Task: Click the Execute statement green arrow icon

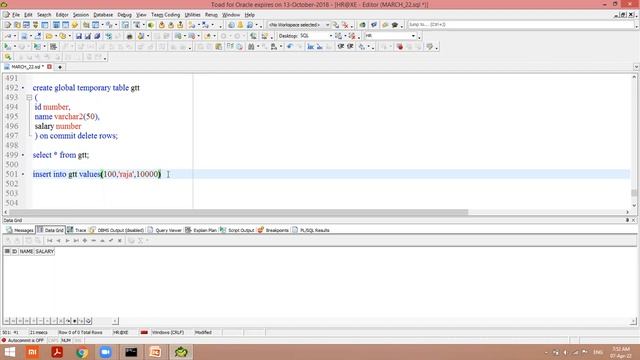Action: pos(7,47)
